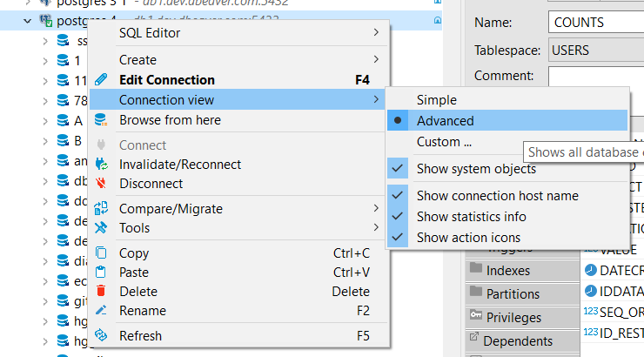This screenshot has width=644, height=357.
Task: Choose Disconnect in the context menu
Action: [239, 184]
